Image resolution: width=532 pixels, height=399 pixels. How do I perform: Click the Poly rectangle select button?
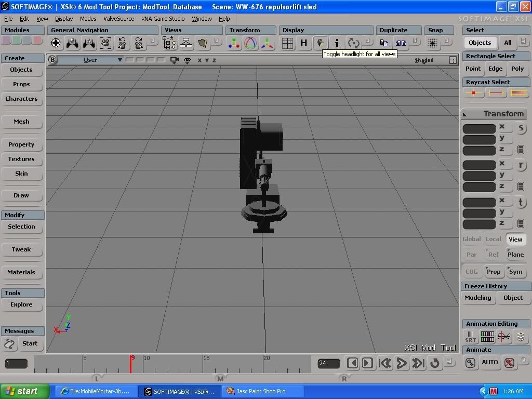point(517,69)
